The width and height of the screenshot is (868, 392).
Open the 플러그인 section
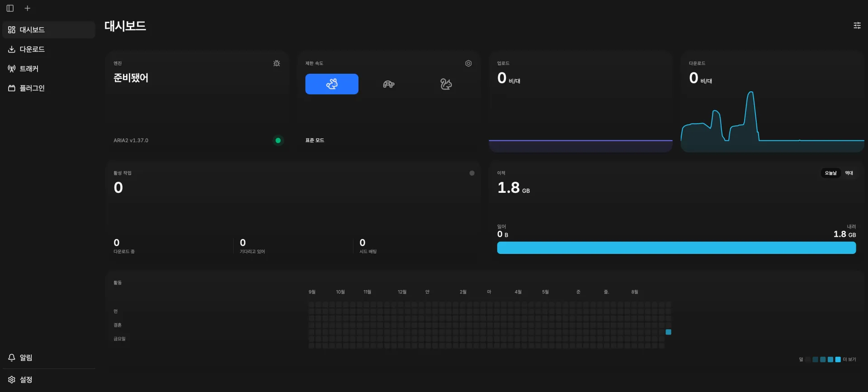tap(49, 88)
